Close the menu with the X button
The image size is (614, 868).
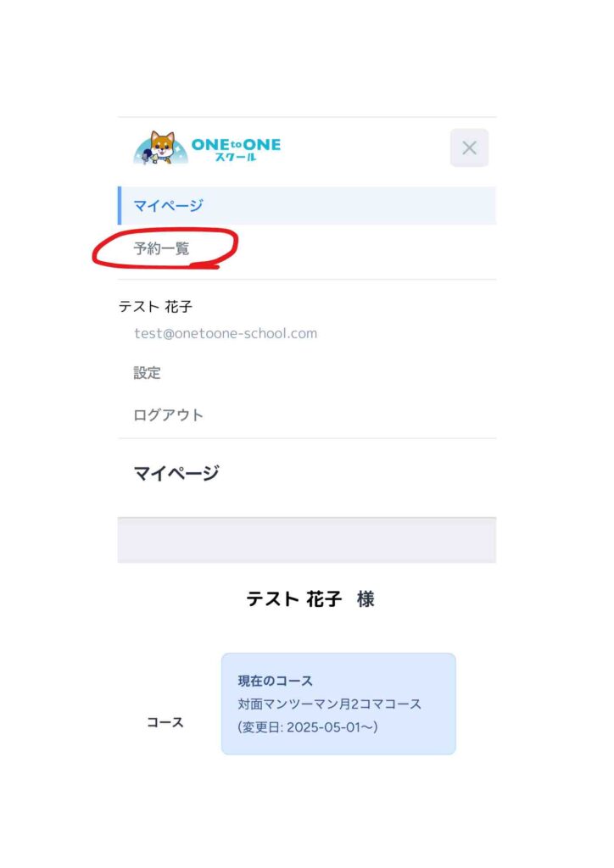point(469,147)
